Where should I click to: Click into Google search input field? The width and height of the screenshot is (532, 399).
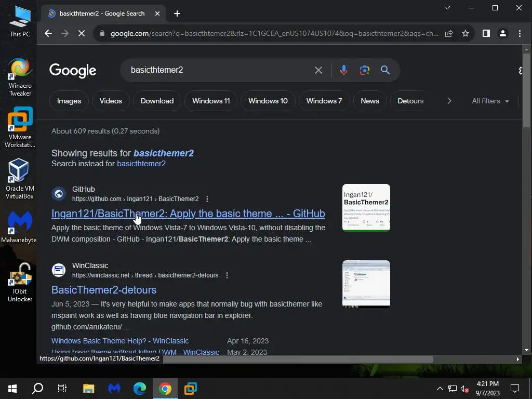click(217, 70)
